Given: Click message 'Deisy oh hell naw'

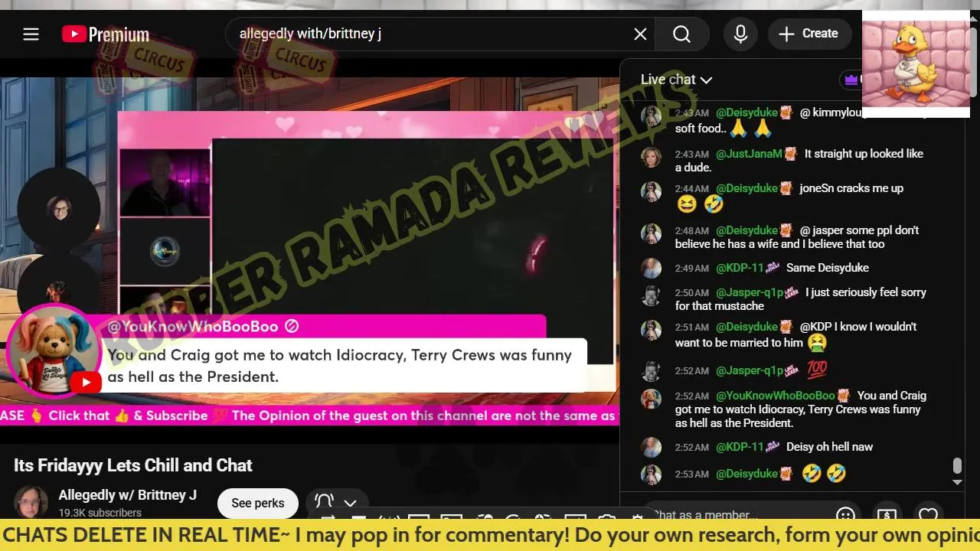Looking at the screenshot, I should [x=829, y=447].
